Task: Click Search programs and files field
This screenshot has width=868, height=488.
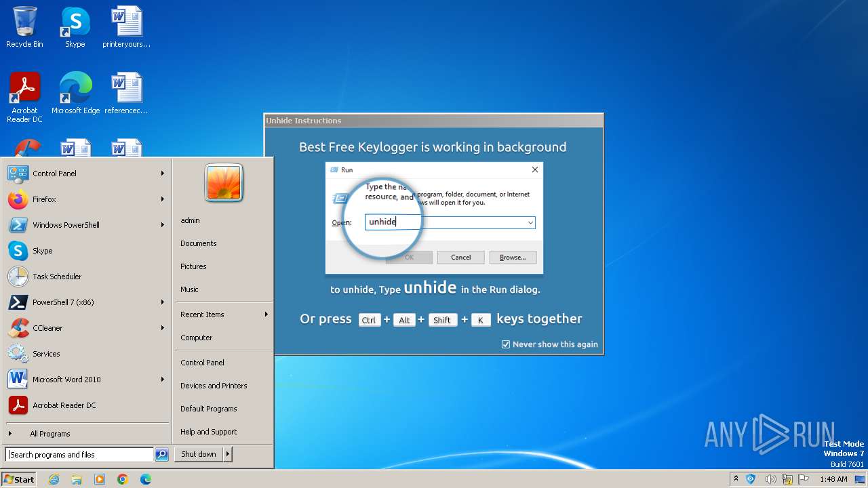Action: click(79, 455)
